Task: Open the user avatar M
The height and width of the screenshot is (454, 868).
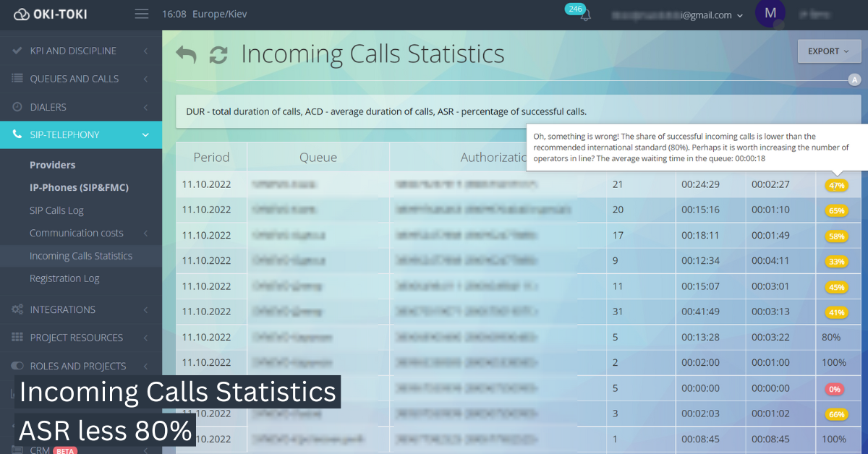Action: pos(770,14)
